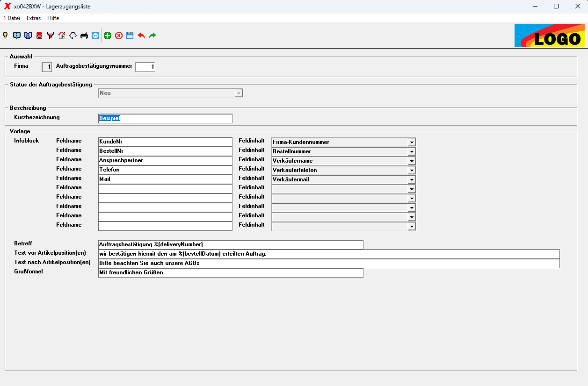
Task: Open the Hilfe menu
Action: (53, 18)
